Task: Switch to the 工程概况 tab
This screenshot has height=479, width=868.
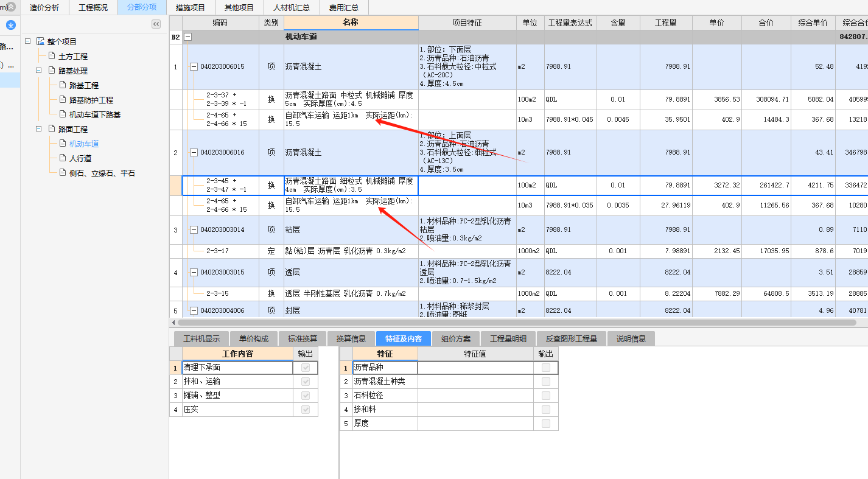Action: [93, 8]
